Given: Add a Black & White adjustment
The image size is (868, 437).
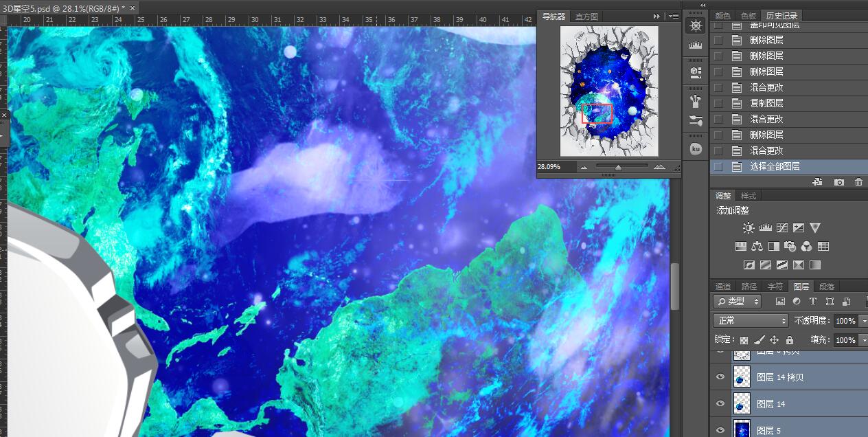Looking at the screenshot, I should click(x=774, y=246).
